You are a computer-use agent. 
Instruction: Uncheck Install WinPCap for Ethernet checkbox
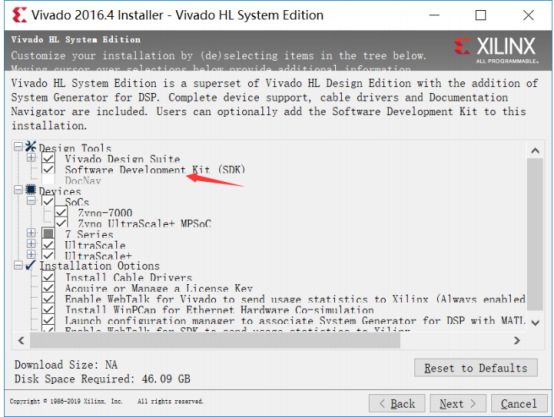point(48,309)
